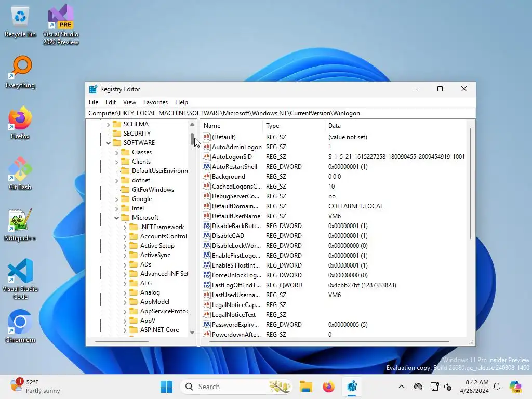Viewport: 532px width, 399px height.
Task: Expand the Intel key
Action: (x=117, y=209)
